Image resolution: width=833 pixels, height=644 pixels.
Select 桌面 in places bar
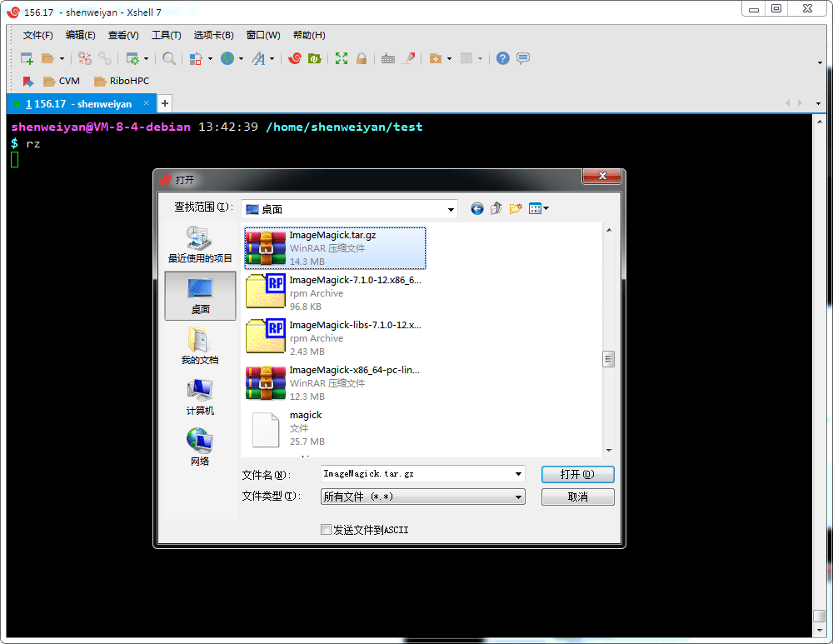(x=200, y=296)
